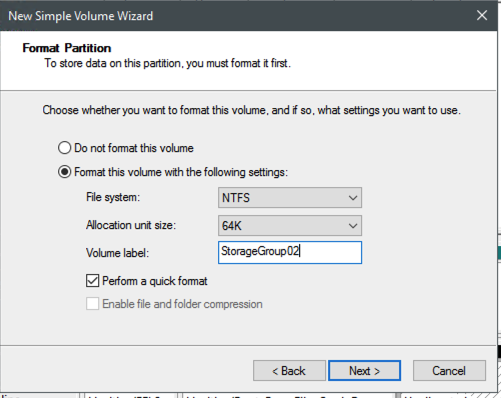Continue with the Next button
501x398 pixels.
364,371
